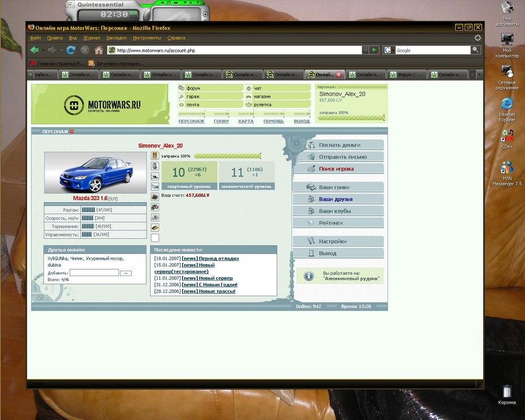Click the fuel bar under the car name
The height and width of the screenshot is (420, 525).
coord(228,156)
